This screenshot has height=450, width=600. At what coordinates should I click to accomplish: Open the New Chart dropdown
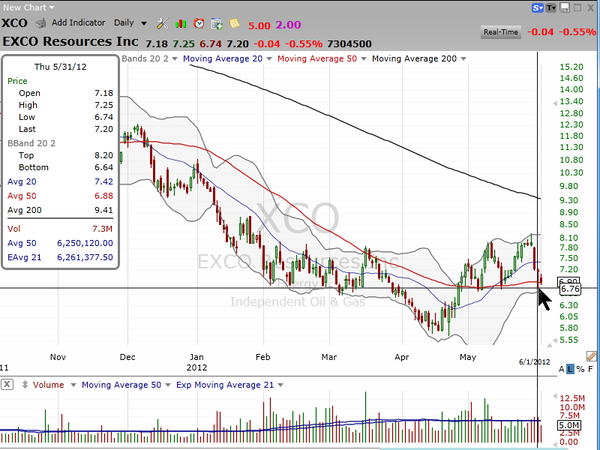point(29,7)
